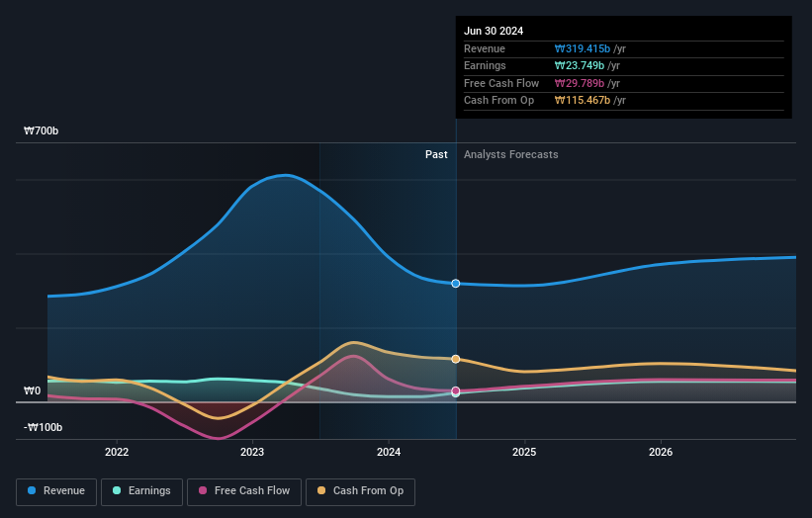This screenshot has width=812, height=518.
Task: Click the ₩23.749b earnings value in tooltip
Action: pyautogui.click(x=579, y=65)
